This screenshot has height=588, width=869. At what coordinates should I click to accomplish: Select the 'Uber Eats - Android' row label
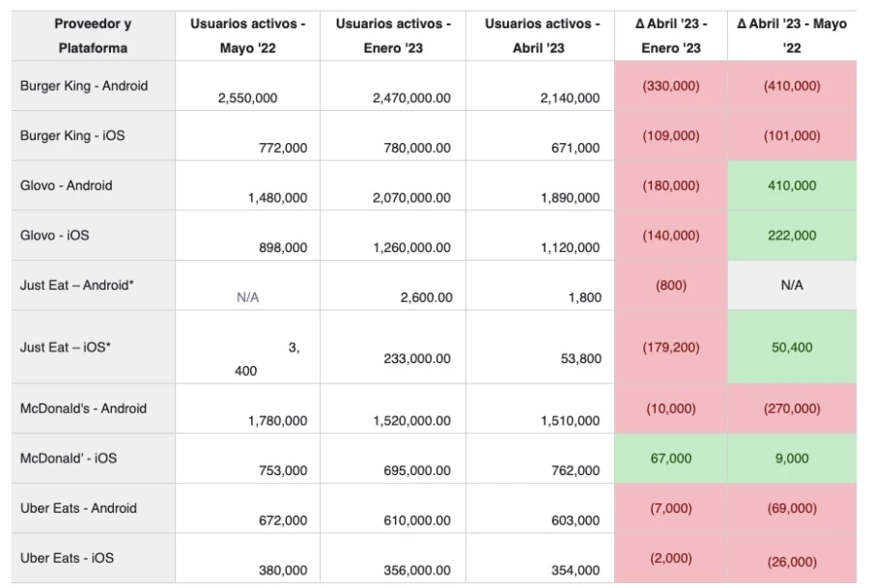(x=93, y=508)
